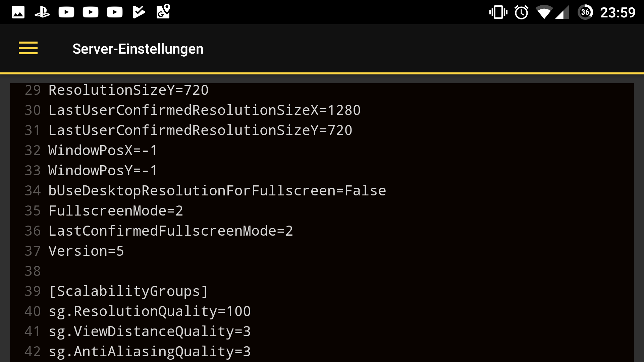Image resolution: width=644 pixels, height=362 pixels.
Task: Tap the battery percentage indicator showing 36
Action: 585,12
